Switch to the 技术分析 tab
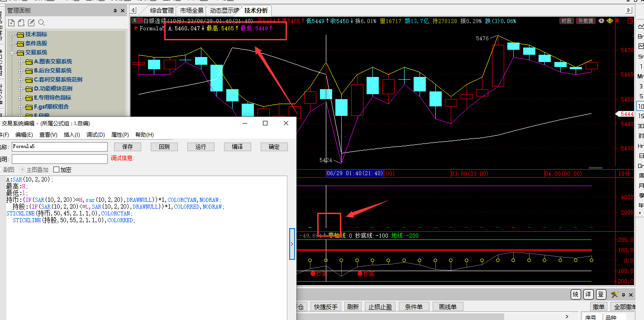This screenshot has height=320, width=644. (x=256, y=10)
